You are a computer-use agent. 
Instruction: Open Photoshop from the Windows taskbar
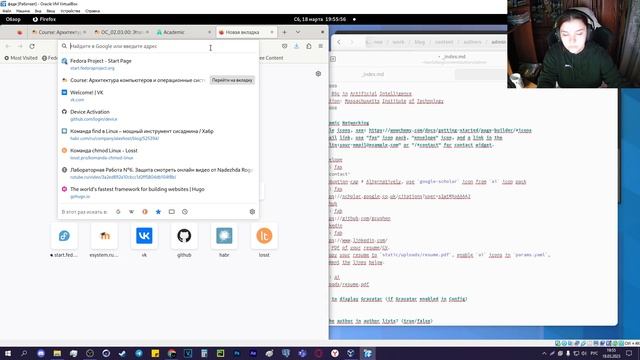coord(237,353)
